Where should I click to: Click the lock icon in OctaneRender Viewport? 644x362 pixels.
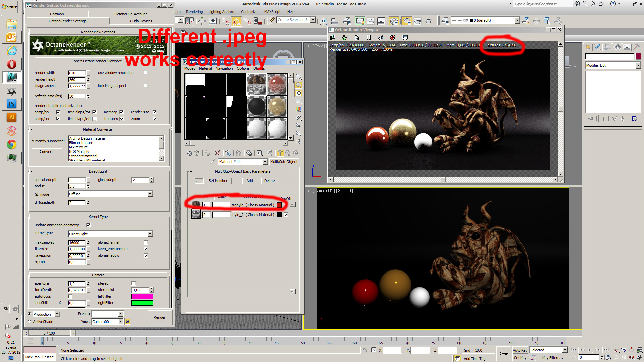(357, 37)
